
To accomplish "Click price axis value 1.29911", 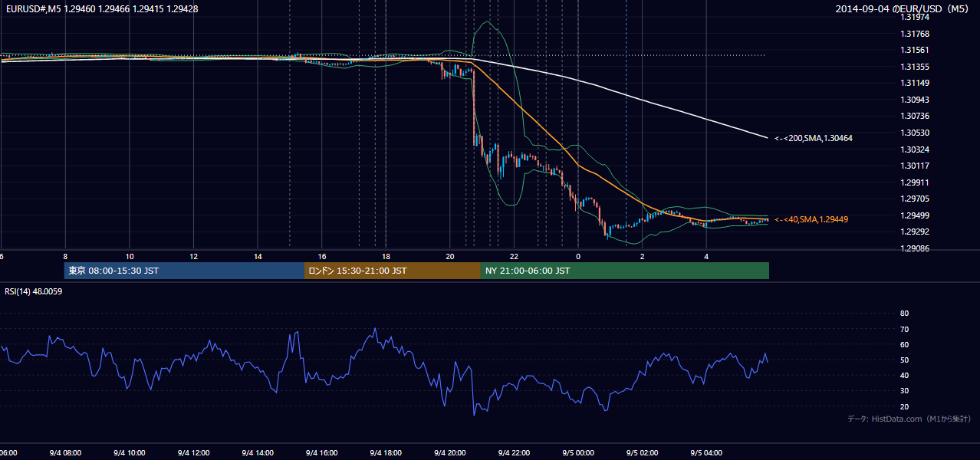I will coord(915,182).
